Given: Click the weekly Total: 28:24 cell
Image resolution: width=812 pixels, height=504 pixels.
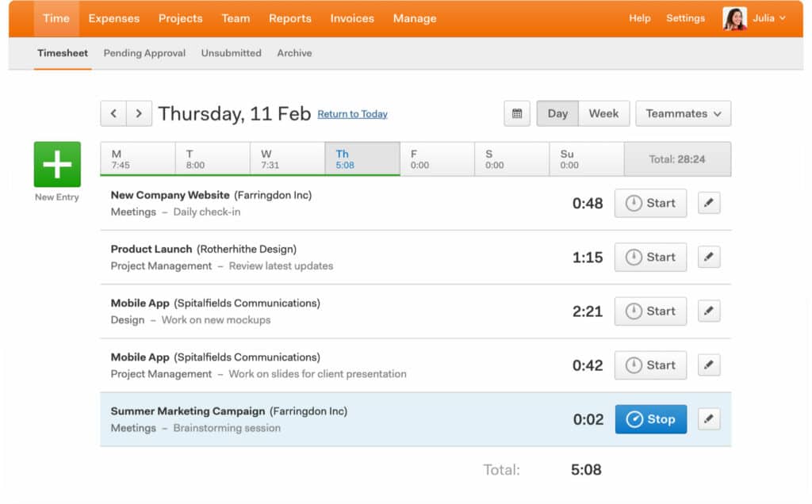Looking at the screenshot, I should [x=678, y=158].
